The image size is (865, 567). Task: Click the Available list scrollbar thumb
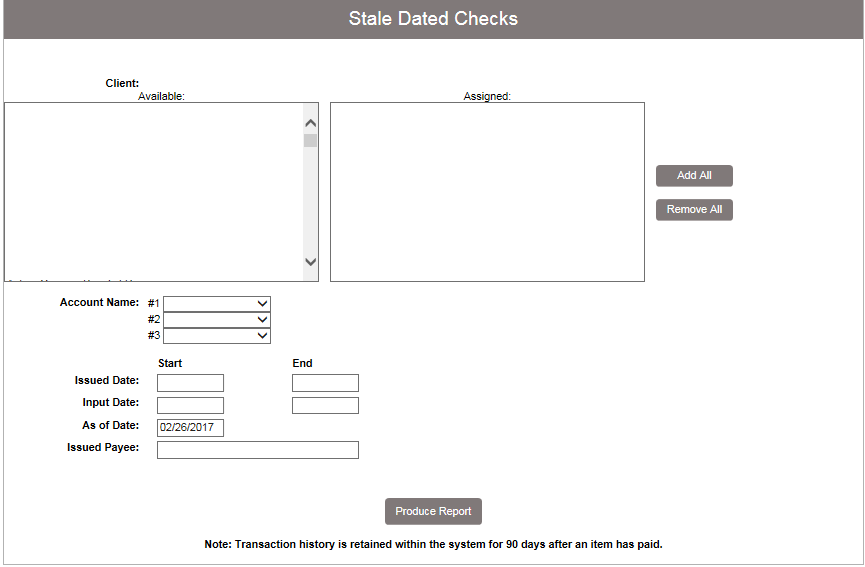[x=311, y=141]
